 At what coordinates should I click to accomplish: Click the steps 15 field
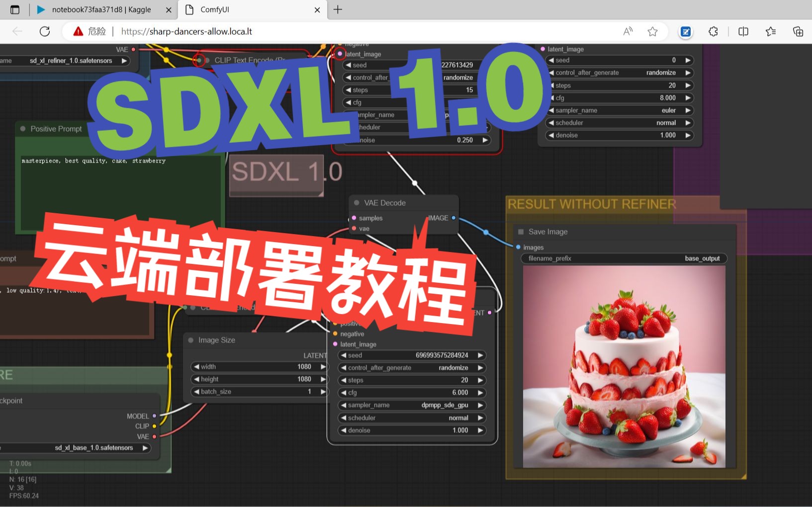click(417, 90)
